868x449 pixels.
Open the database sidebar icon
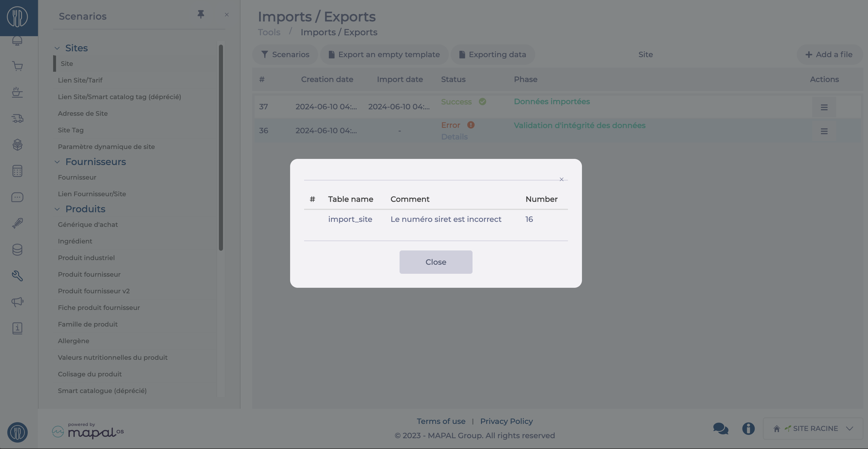click(x=17, y=249)
